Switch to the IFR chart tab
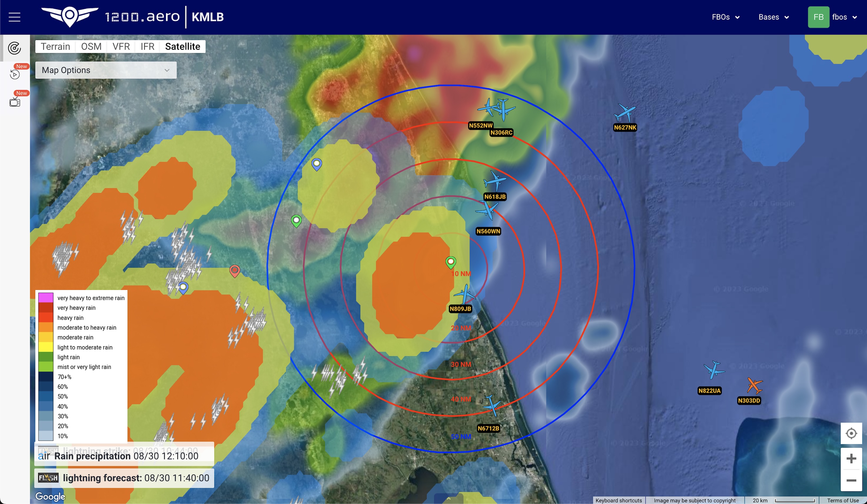This screenshot has width=867, height=504. coord(147,46)
